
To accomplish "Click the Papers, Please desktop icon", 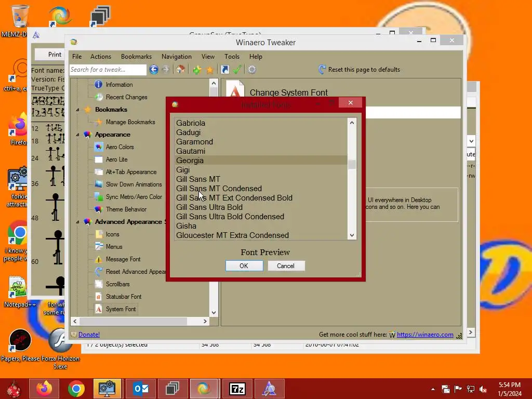I will (20, 340).
